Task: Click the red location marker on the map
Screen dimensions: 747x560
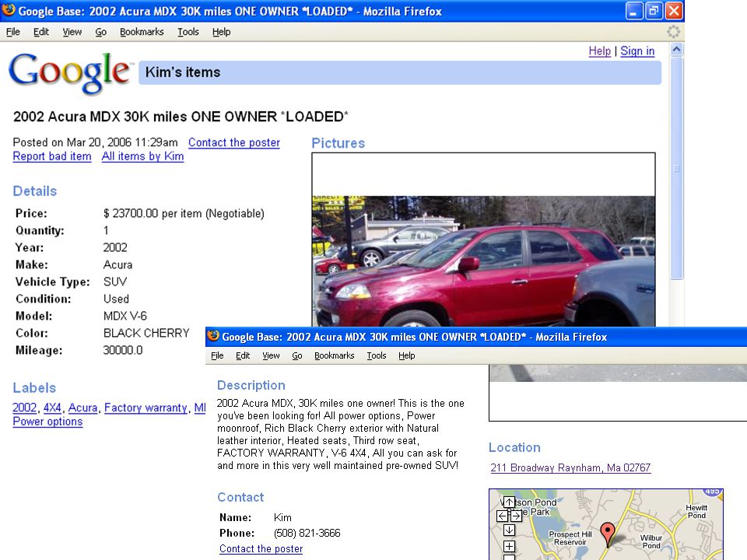Action: click(x=608, y=534)
